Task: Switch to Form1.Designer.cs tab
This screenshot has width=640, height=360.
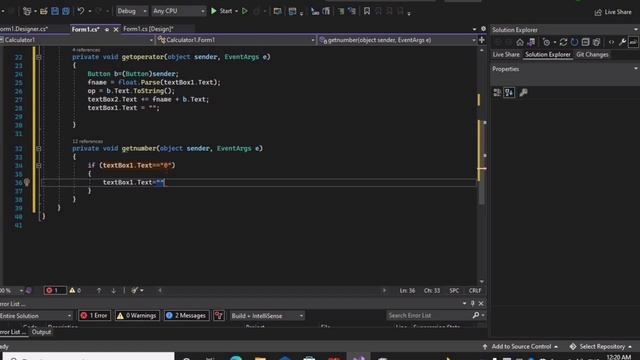Action: pos(23,29)
